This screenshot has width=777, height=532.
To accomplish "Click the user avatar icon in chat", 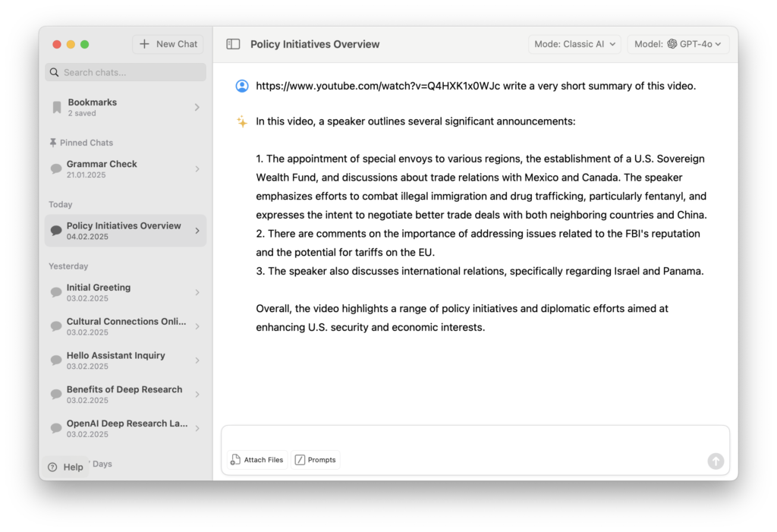I will (242, 86).
